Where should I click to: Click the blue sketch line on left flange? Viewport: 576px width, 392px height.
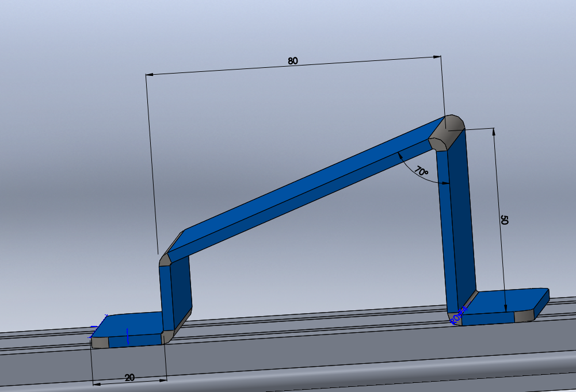click(128, 336)
